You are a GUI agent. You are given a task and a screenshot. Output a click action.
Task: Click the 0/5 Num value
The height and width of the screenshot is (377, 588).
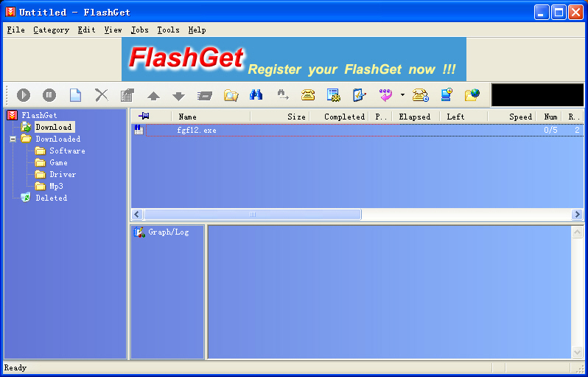coord(550,131)
